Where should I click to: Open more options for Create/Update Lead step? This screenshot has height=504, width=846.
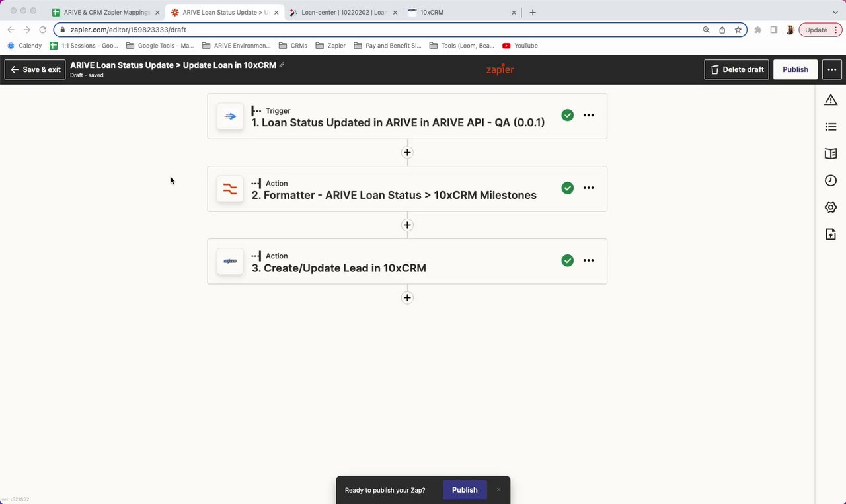pyautogui.click(x=588, y=260)
